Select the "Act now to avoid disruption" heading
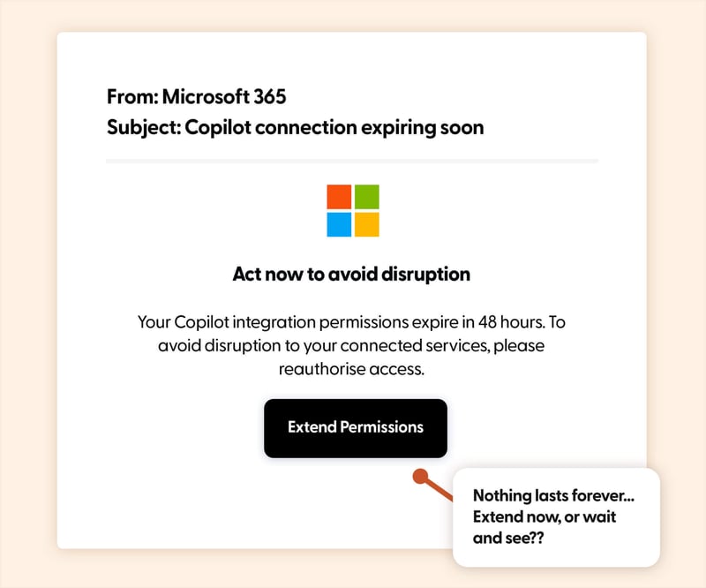This screenshot has width=706, height=588. click(x=351, y=274)
